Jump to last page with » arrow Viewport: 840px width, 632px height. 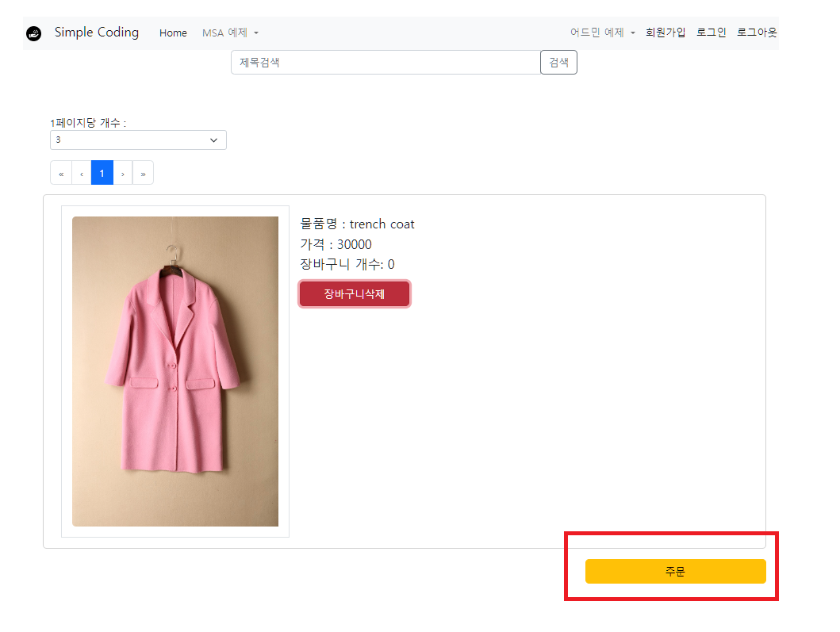(x=143, y=173)
